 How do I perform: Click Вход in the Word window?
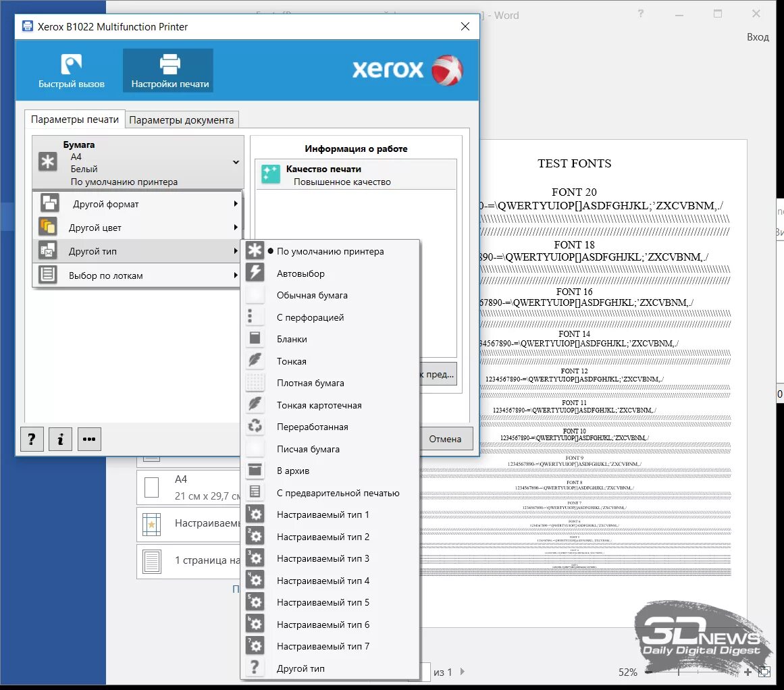[x=758, y=37]
